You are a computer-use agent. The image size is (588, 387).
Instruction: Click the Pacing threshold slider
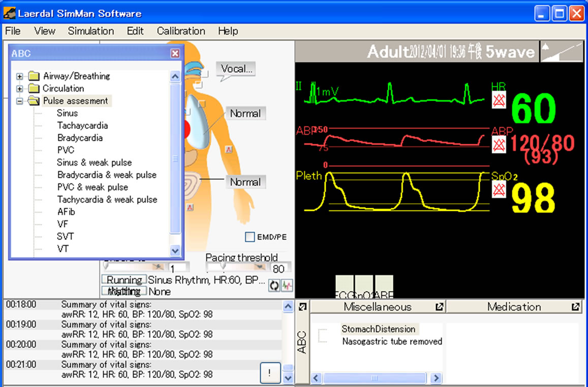(236, 266)
